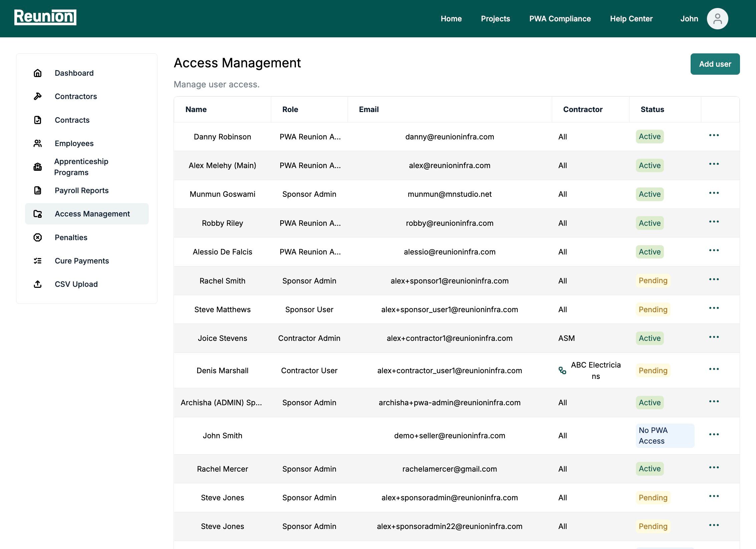Click the linked contractor icon beside ABC Electricians
This screenshot has width=756, height=549.
click(x=562, y=371)
